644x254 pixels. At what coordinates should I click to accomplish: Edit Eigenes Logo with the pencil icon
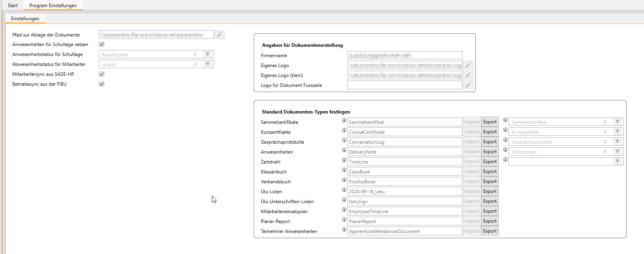(468, 65)
